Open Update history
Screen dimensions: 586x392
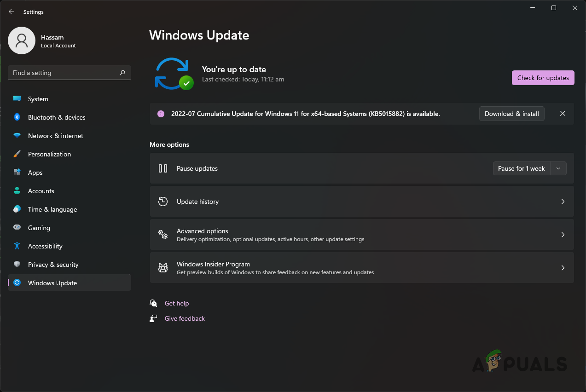(x=361, y=201)
